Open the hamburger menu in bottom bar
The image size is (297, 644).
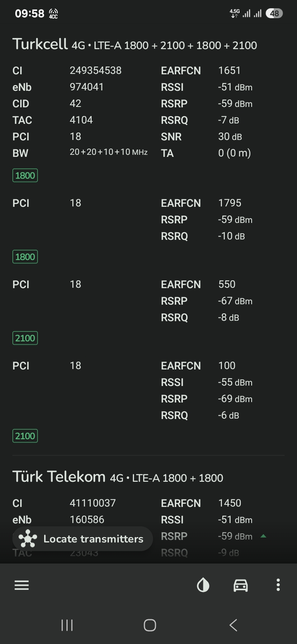click(x=21, y=585)
